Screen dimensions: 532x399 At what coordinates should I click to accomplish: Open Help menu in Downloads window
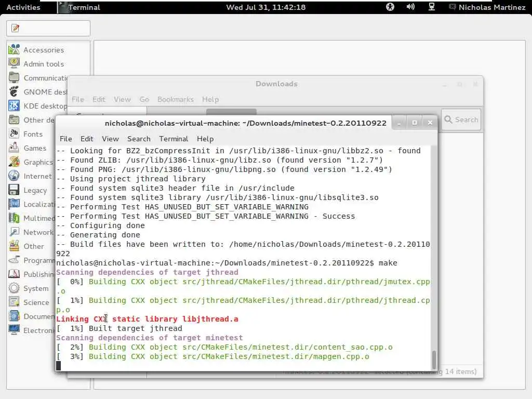pos(210,99)
